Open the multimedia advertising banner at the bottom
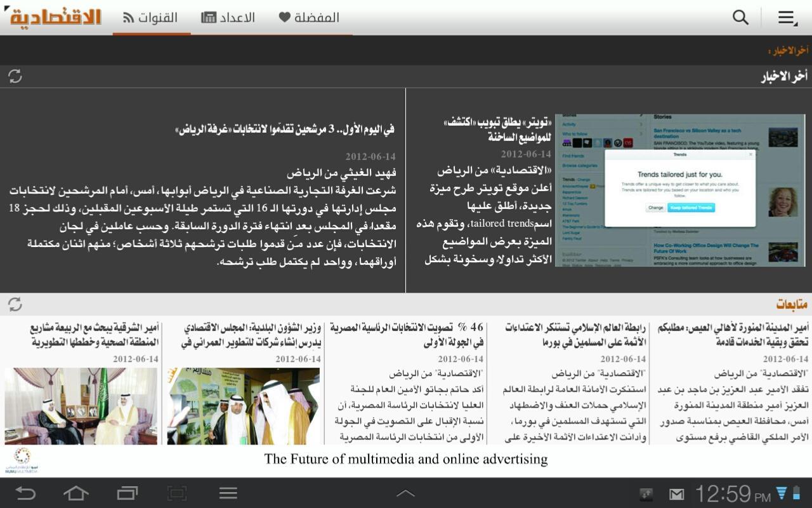812x508 pixels. point(406,458)
